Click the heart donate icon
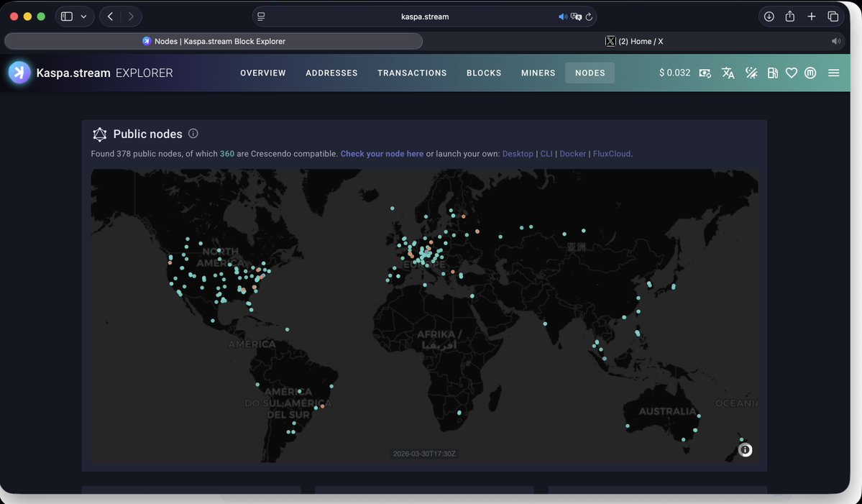This screenshot has width=862, height=504. click(x=791, y=73)
